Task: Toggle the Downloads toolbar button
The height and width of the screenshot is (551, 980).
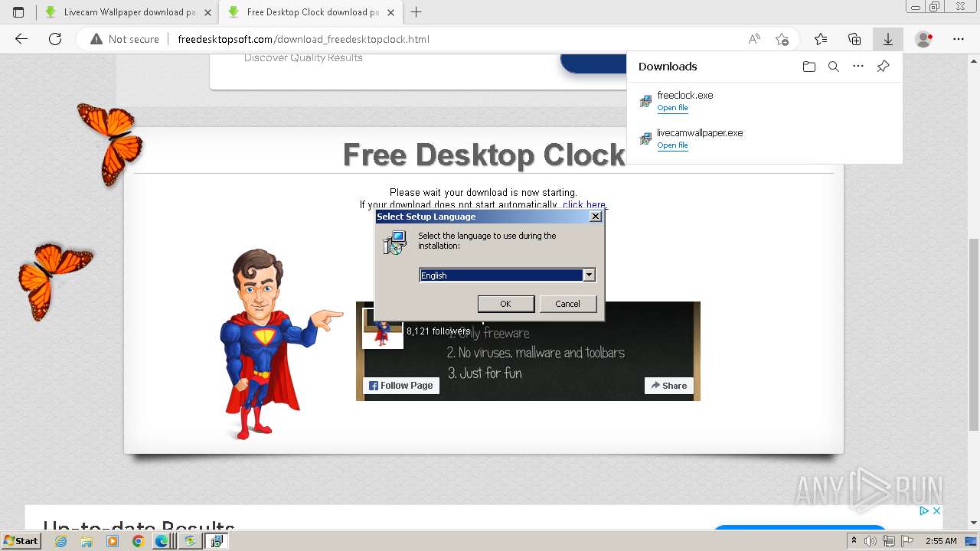Action: click(x=888, y=39)
